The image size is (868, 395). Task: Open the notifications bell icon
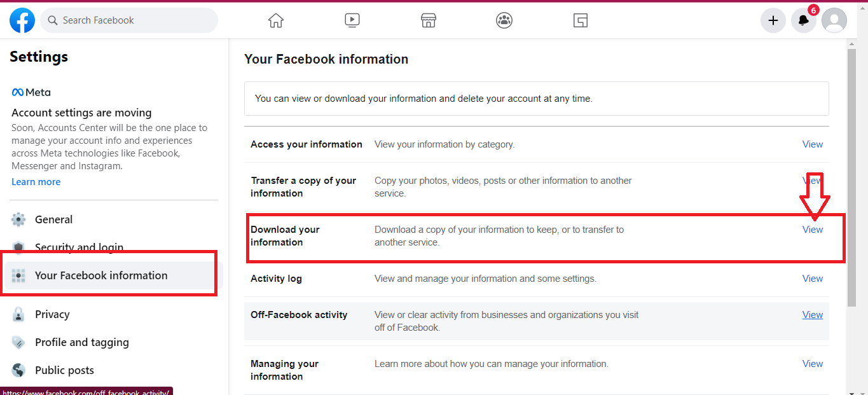pyautogui.click(x=804, y=20)
